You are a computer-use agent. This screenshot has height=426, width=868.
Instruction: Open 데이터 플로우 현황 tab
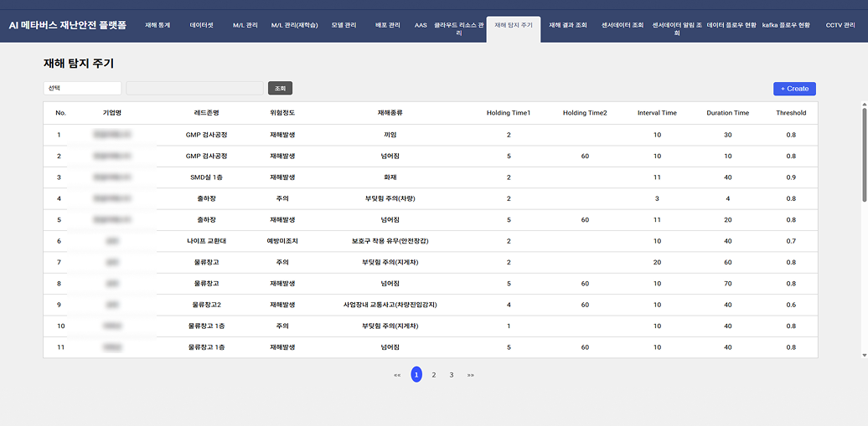[731, 25]
